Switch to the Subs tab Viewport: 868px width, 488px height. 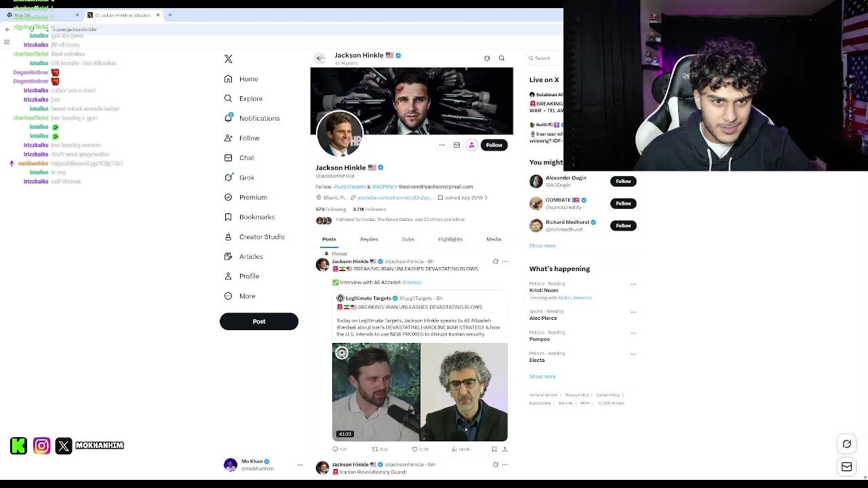tap(408, 239)
